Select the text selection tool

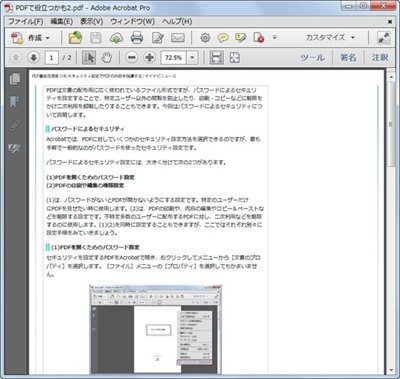pos(89,58)
